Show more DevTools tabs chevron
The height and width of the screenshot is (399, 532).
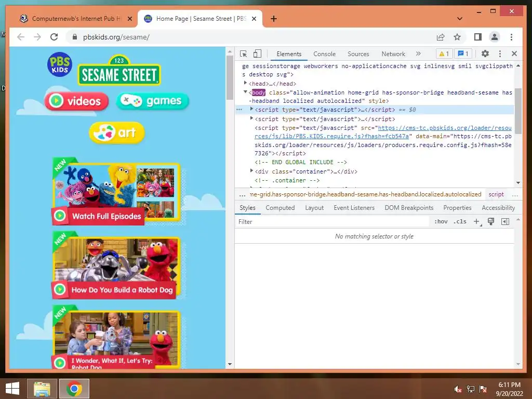pyautogui.click(x=418, y=54)
